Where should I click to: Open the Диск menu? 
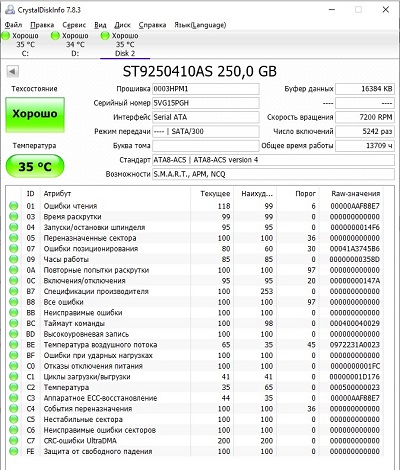(122, 25)
